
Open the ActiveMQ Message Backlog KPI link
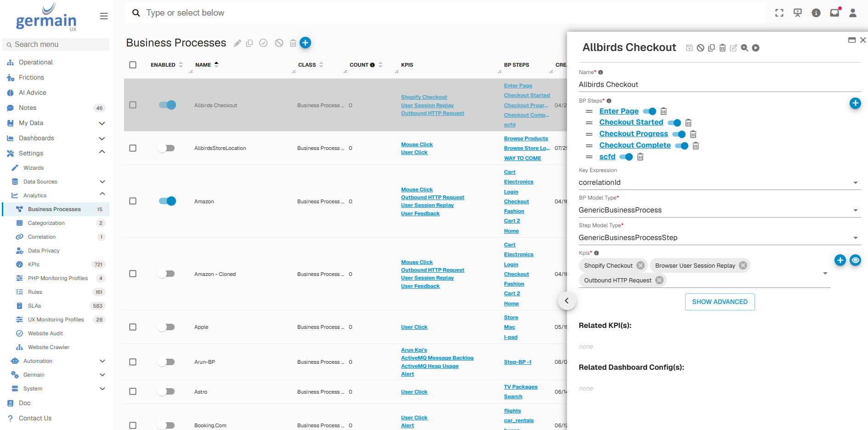point(437,358)
